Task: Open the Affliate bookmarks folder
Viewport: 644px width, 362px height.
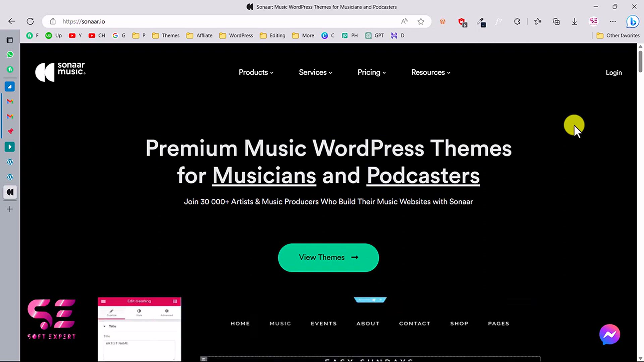Action: (200, 36)
